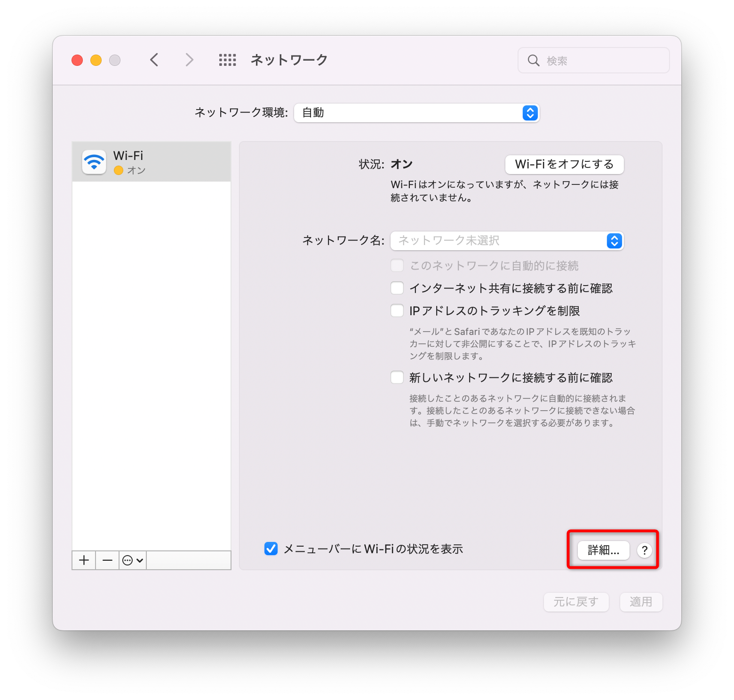Image resolution: width=734 pixels, height=700 pixels.
Task: Enable インターネット共有に接続する前に確認 checkbox
Action: [x=397, y=288]
